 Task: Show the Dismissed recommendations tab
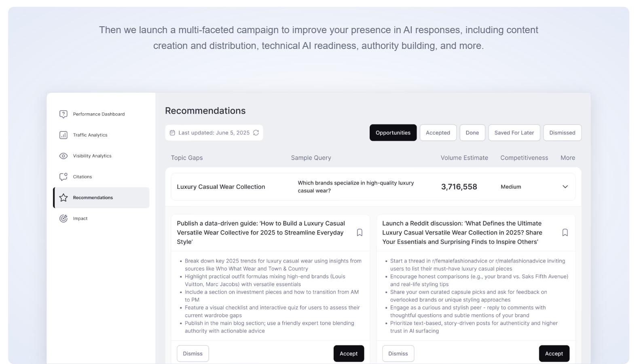point(562,133)
